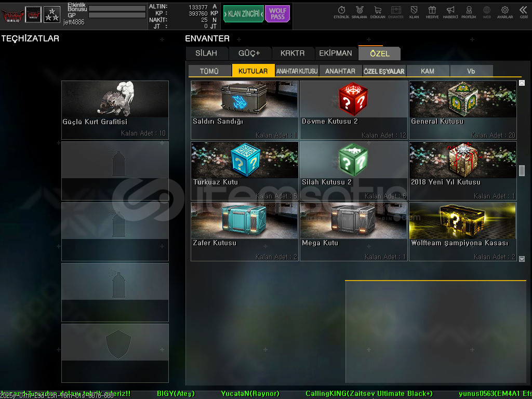Select the Zafer Kutusu item
Viewport: 532px width, 399px height.
click(244, 232)
